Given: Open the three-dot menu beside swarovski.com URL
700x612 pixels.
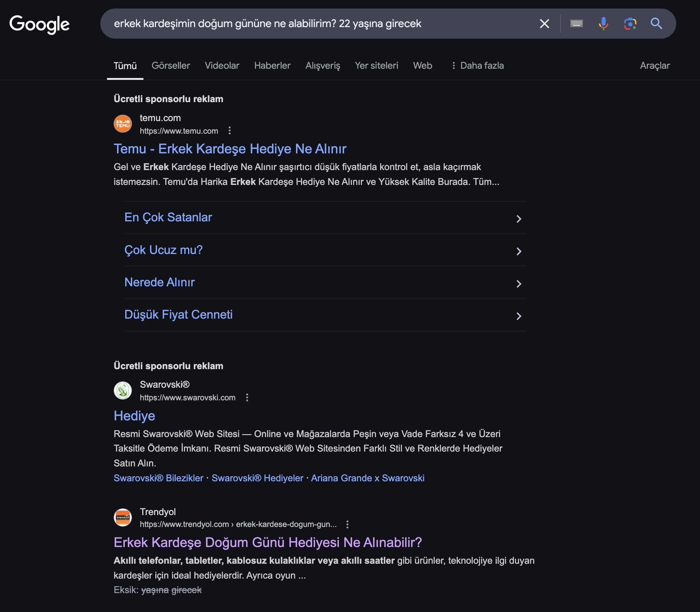Looking at the screenshot, I should 247,397.
